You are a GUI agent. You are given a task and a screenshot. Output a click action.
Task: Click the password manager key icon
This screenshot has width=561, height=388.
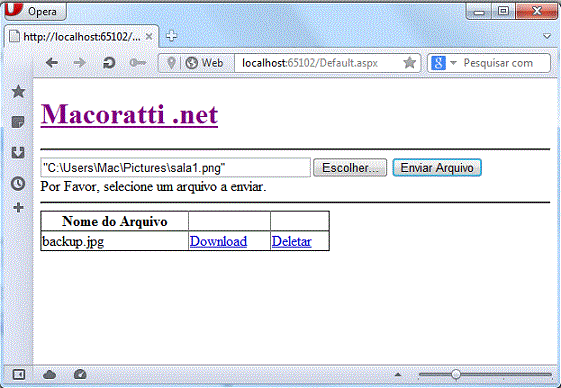pyautogui.click(x=138, y=63)
